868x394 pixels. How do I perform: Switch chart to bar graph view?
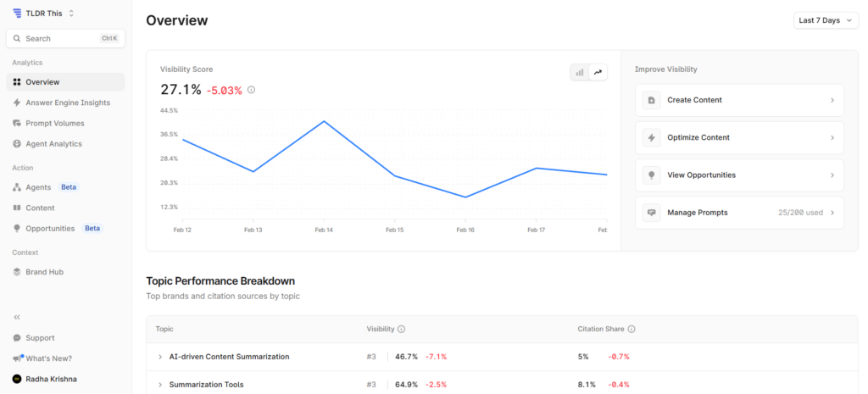(x=580, y=73)
